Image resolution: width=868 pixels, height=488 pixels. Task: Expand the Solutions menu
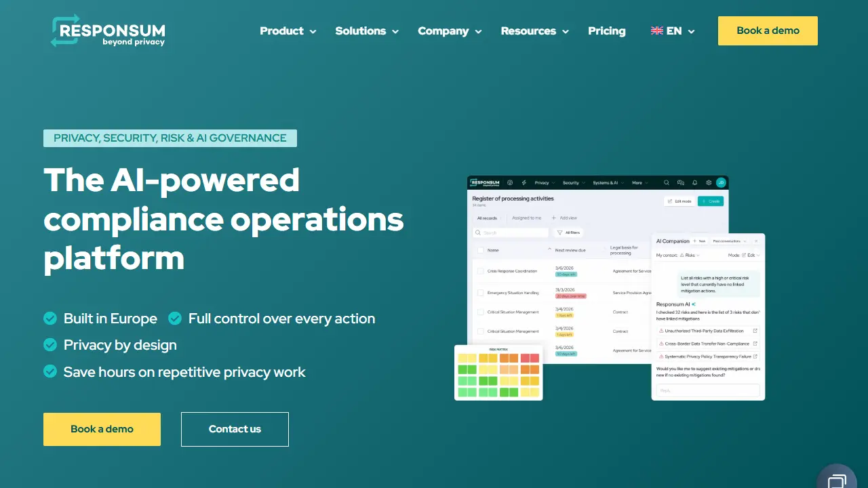(x=367, y=30)
